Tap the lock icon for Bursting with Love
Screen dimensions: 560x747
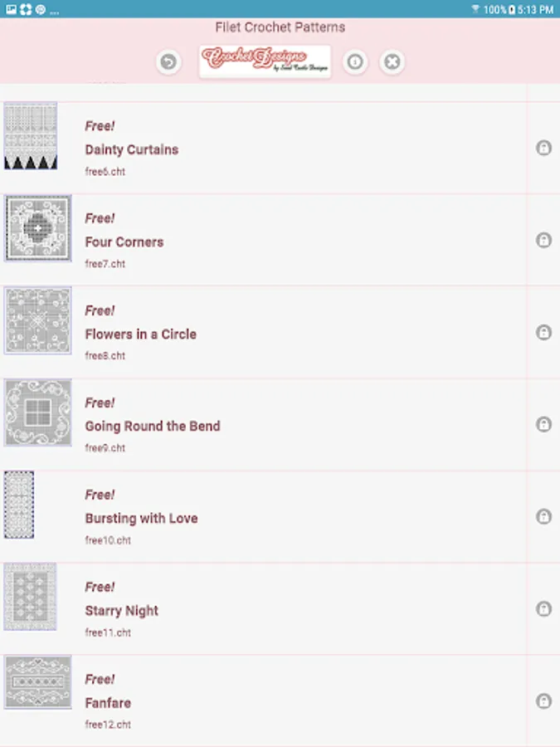(x=543, y=517)
